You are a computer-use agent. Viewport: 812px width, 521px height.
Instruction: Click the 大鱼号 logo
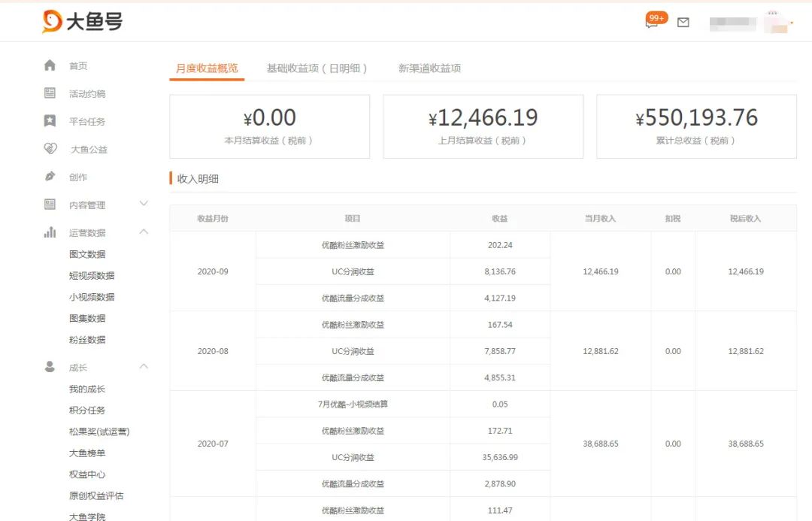[x=83, y=22]
